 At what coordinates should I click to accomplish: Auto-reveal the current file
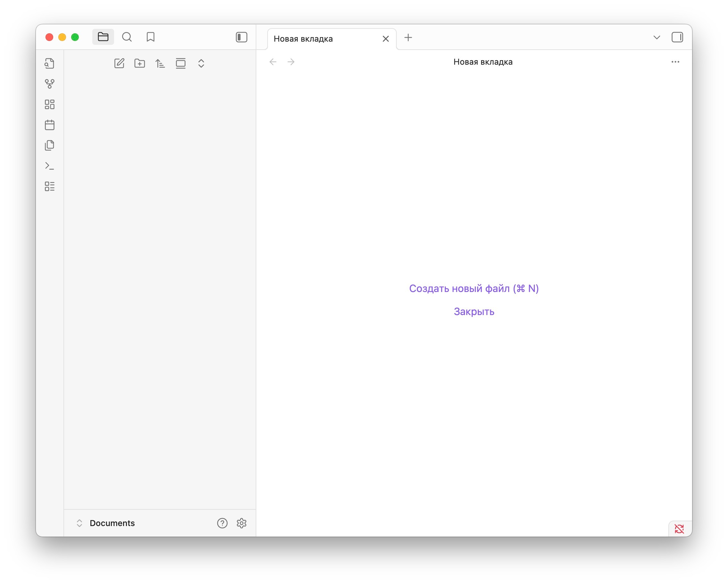(x=181, y=63)
